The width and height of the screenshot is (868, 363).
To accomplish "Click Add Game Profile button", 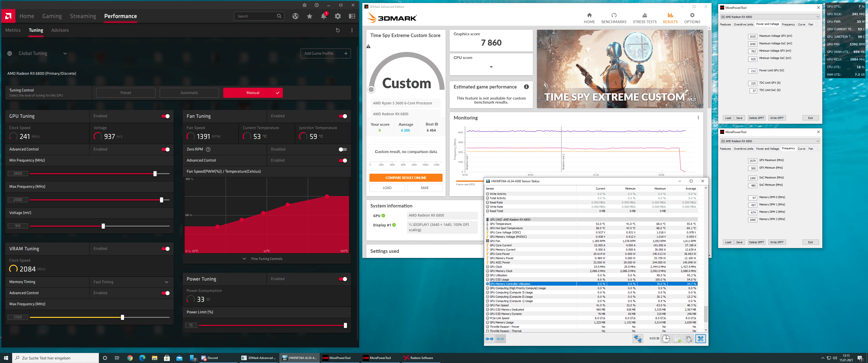I will pyautogui.click(x=325, y=53).
